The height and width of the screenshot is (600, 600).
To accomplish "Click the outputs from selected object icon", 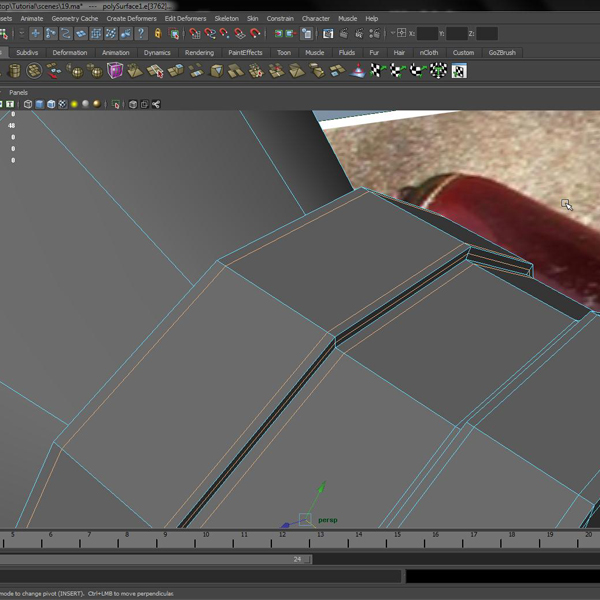I will pos(291,34).
